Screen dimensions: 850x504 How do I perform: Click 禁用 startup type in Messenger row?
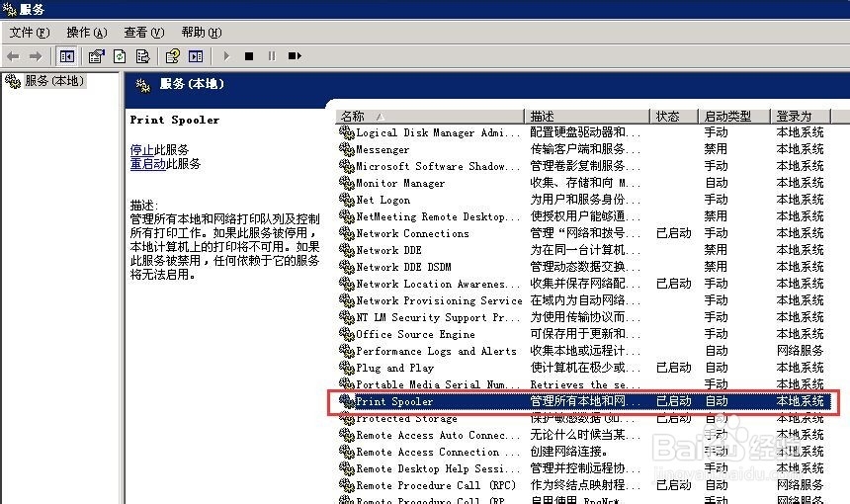(x=716, y=149)
